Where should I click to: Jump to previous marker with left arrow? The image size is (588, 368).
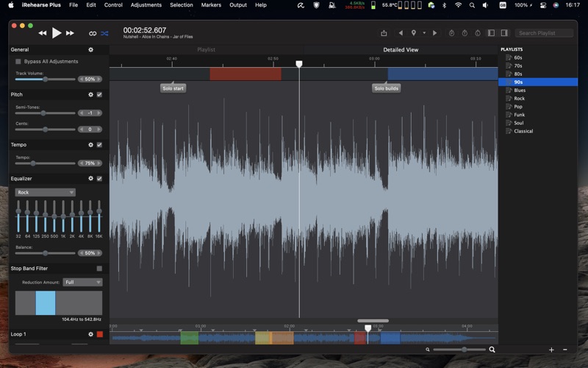point(401,33)
